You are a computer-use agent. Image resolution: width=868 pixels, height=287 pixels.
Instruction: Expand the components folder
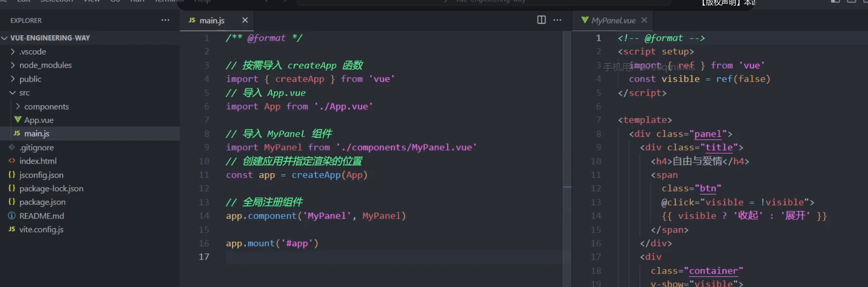coord(90,106)
